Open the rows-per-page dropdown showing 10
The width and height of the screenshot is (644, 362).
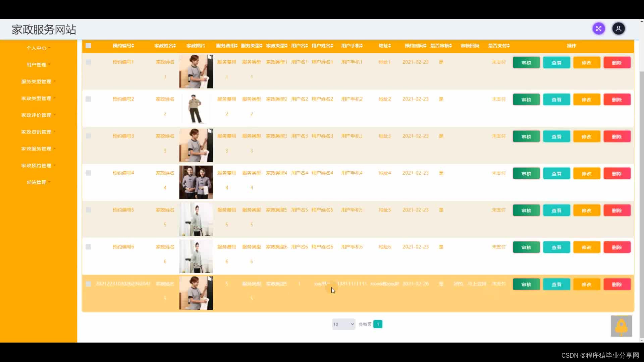[343, 324]
